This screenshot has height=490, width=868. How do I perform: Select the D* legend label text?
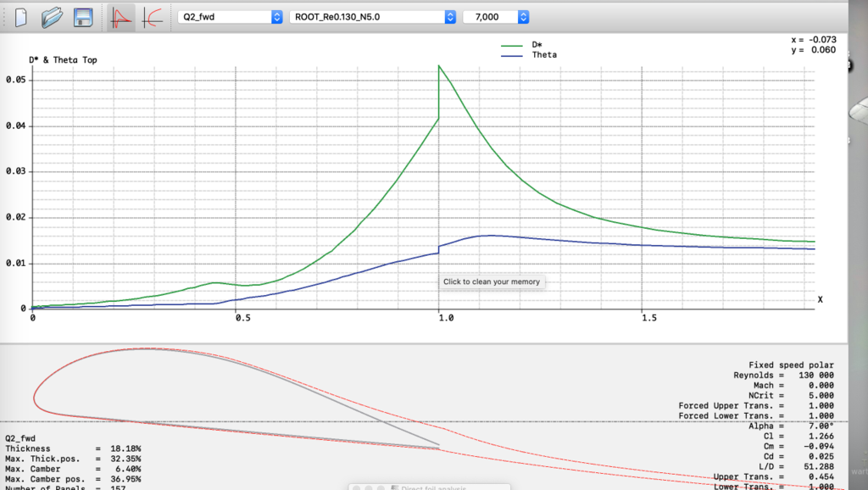(537, 44)
